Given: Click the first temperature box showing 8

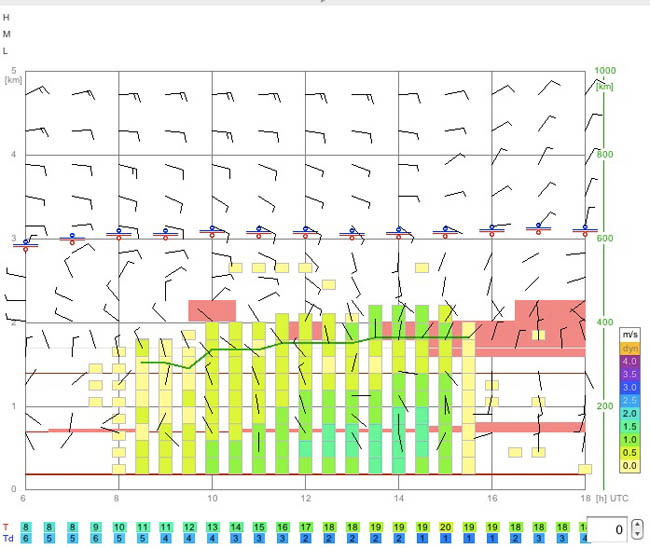Looking at the screenshot, I should click(26, 527).
